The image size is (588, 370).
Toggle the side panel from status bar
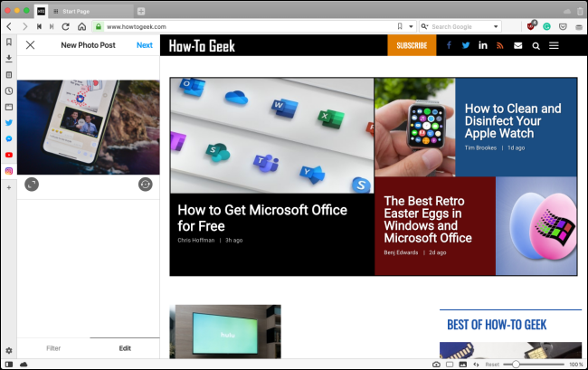pos(9,365)
